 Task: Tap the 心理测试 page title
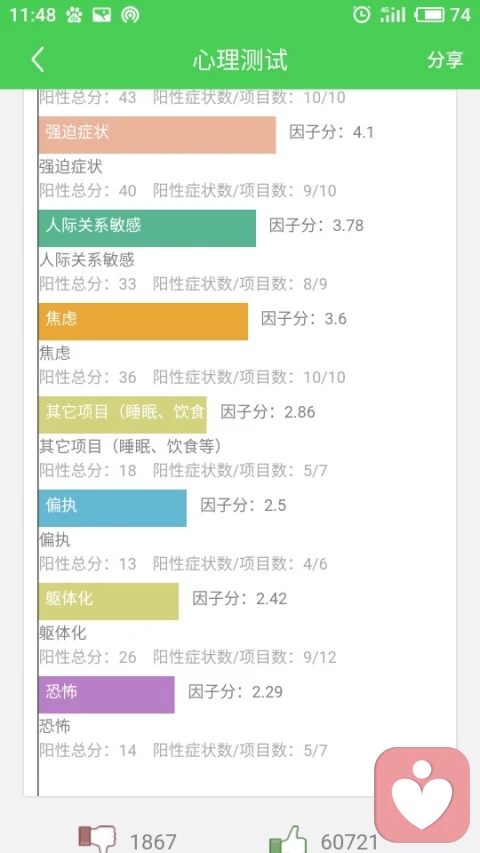240,60
